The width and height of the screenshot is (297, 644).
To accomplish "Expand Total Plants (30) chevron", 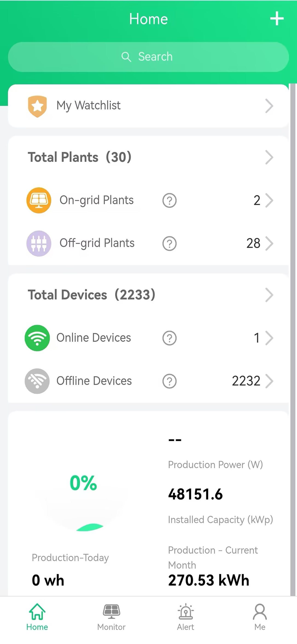I will click(x=269, y=157).
